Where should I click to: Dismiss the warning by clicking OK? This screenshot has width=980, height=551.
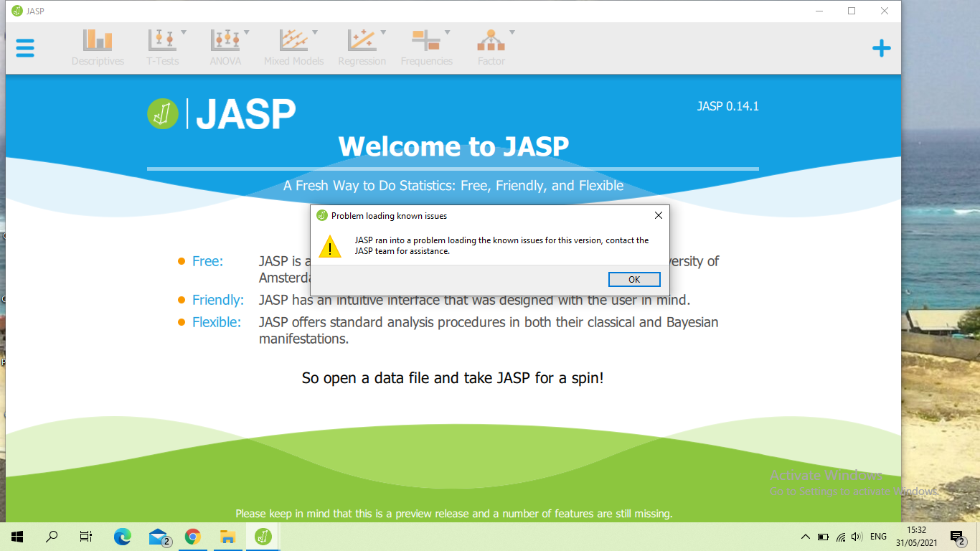[x=634, y=279]
